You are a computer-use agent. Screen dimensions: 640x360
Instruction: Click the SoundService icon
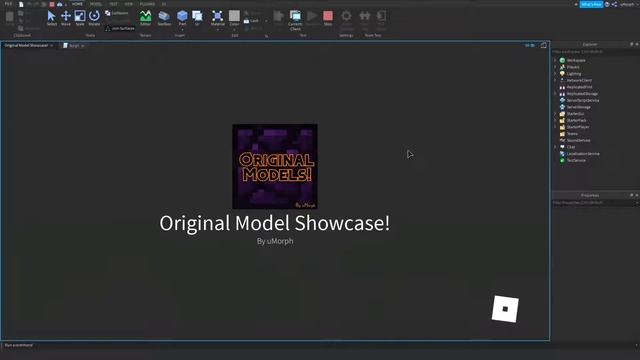pyautogui.click(x=562, y=140)
